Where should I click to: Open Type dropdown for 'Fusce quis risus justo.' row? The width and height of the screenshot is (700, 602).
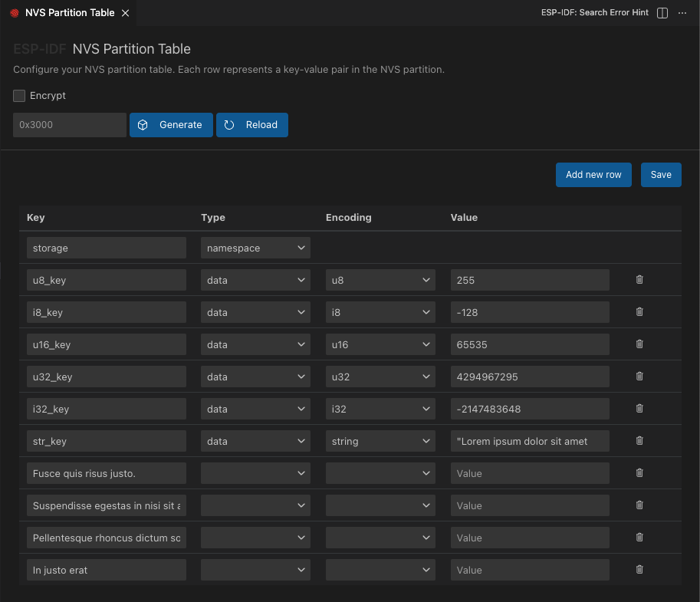255,474
